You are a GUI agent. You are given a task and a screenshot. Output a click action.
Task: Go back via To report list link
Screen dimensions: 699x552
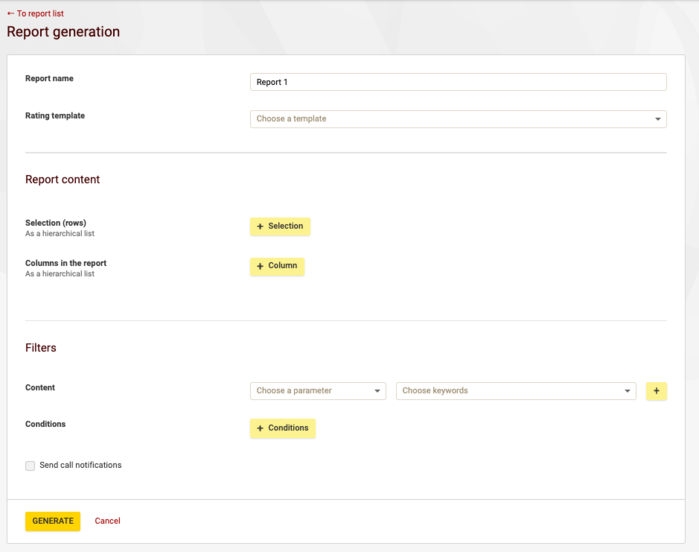(x=36, y=13)
